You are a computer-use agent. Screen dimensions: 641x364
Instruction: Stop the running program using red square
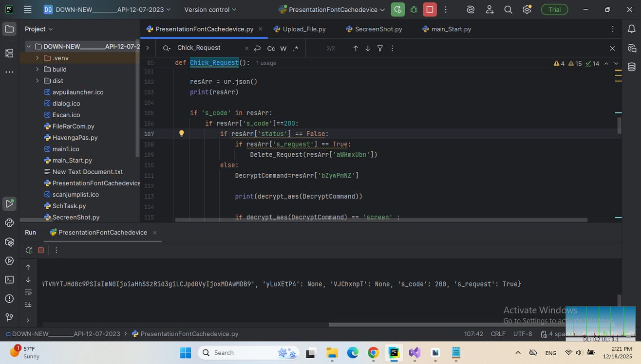click(x=430, y=10)
